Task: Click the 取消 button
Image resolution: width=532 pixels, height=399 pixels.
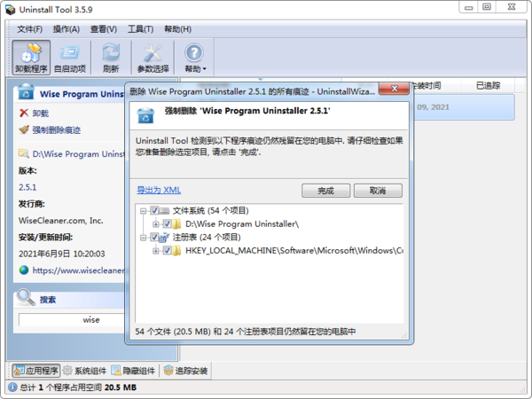Action: 378,191
